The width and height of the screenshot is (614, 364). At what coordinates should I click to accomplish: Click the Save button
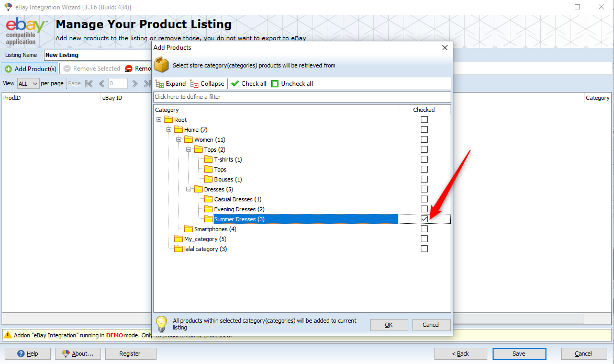519,354
